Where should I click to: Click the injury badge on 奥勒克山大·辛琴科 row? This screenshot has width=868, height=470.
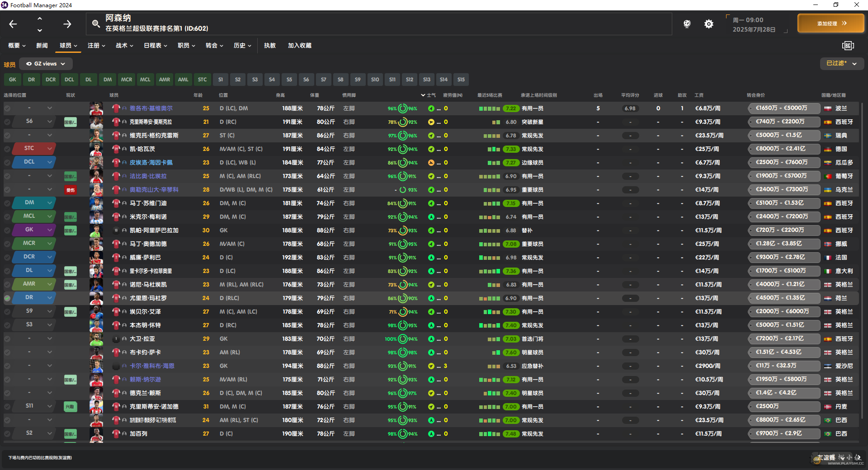70,190
